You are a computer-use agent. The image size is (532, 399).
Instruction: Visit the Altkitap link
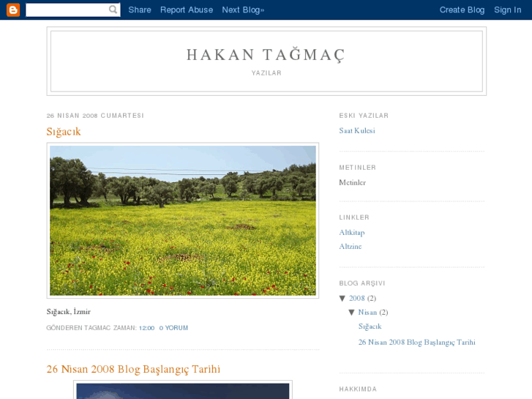pyautogui.click(x=352, y=233)
